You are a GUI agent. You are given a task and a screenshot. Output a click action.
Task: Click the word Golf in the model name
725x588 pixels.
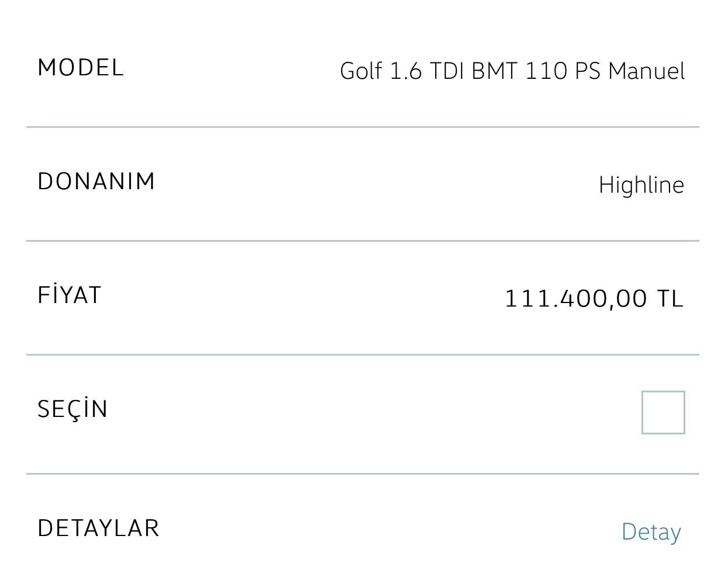pyautogui.click(x=361, y=71)
